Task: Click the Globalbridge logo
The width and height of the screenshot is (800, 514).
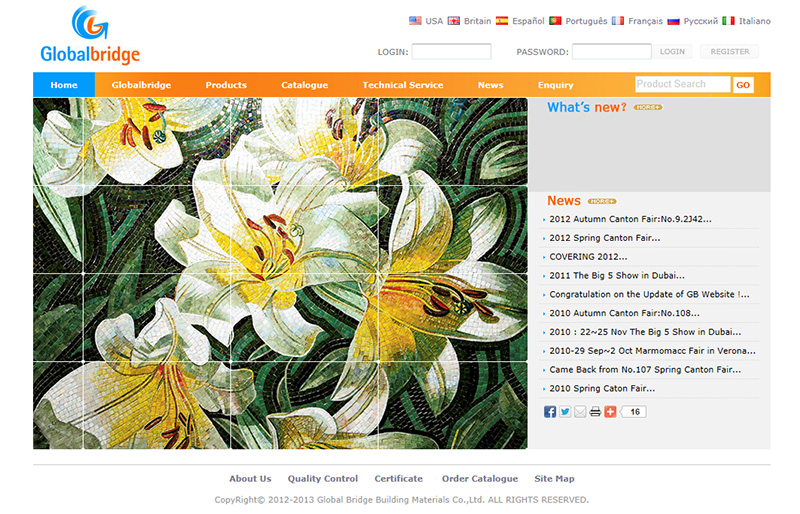Action: [x=90, y=36]
